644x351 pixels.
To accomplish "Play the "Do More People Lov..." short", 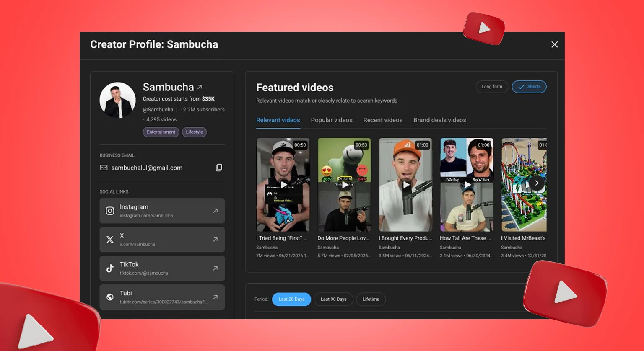I will (x=345, y=185).
